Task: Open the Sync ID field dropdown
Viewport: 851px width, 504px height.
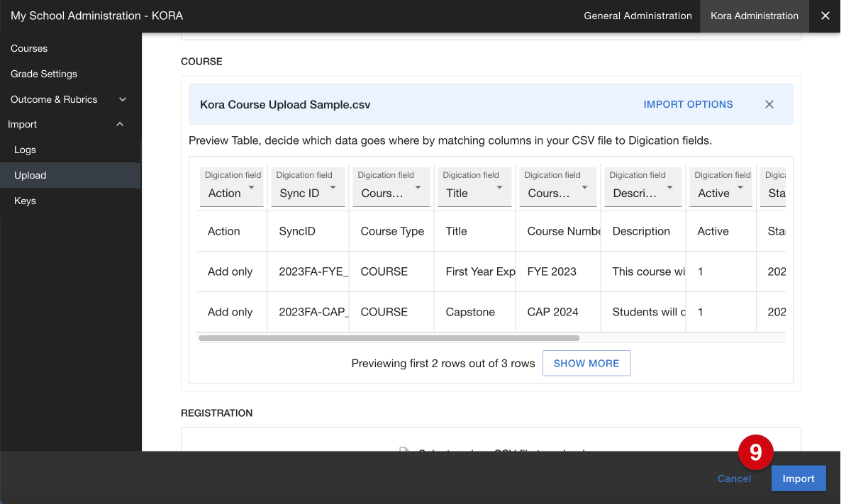Action: pos(309,187)
